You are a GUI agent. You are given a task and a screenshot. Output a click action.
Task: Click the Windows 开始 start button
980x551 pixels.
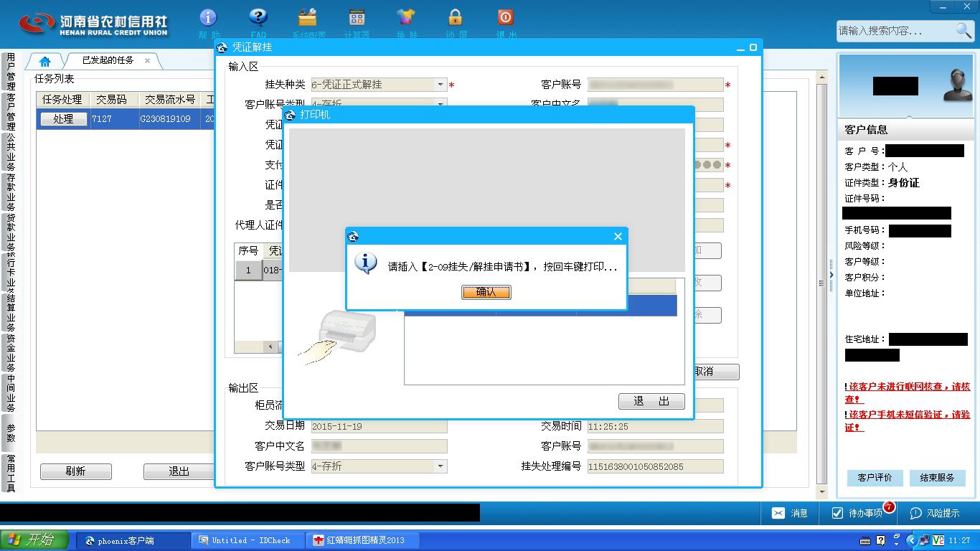click(34, 540)
